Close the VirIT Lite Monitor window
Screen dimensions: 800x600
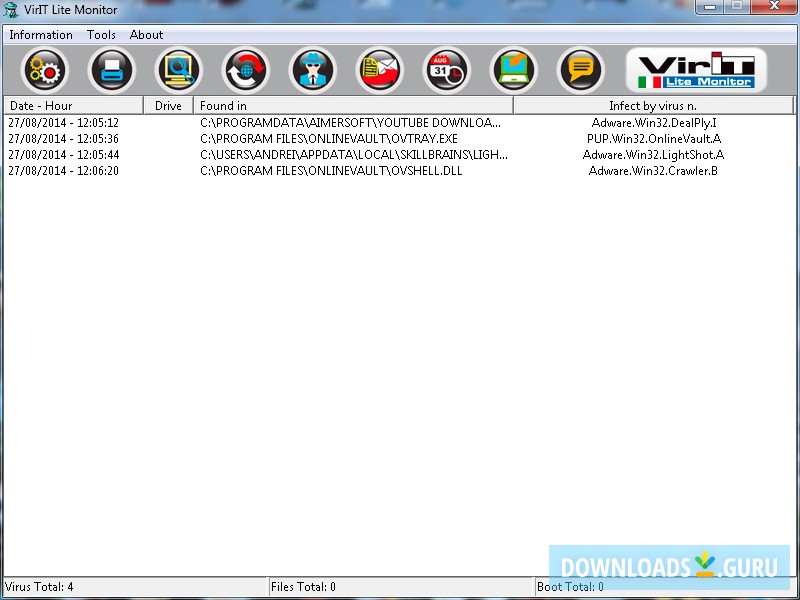pyautogui.click(x=774, y=7)
